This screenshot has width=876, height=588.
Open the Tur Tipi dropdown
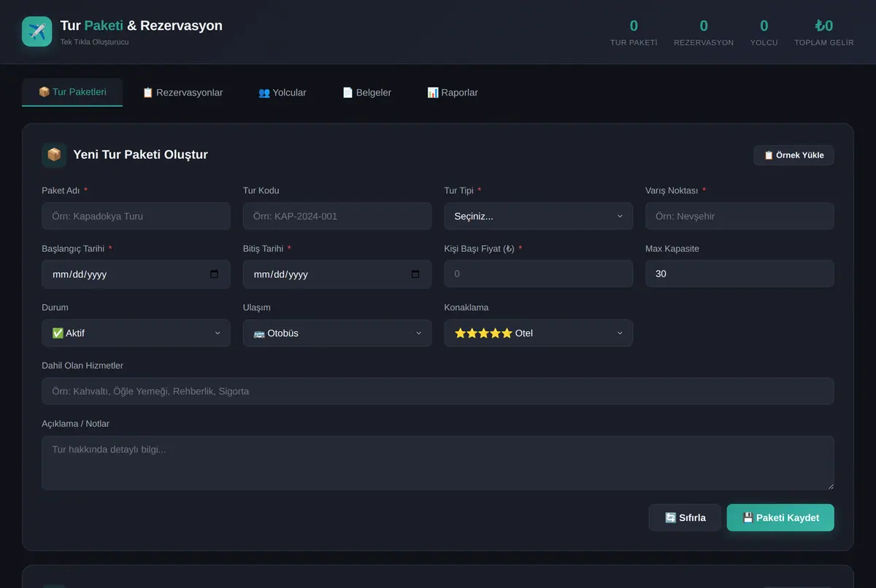click(538, 216)
